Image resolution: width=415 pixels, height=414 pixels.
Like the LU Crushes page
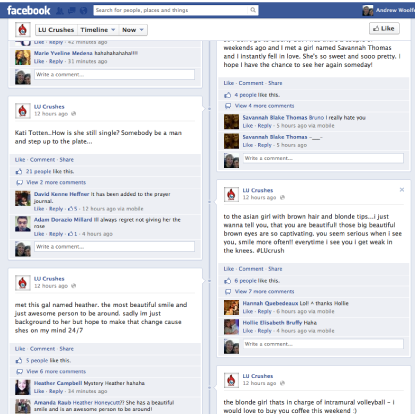pyautogui.click(x=384, y=29)
